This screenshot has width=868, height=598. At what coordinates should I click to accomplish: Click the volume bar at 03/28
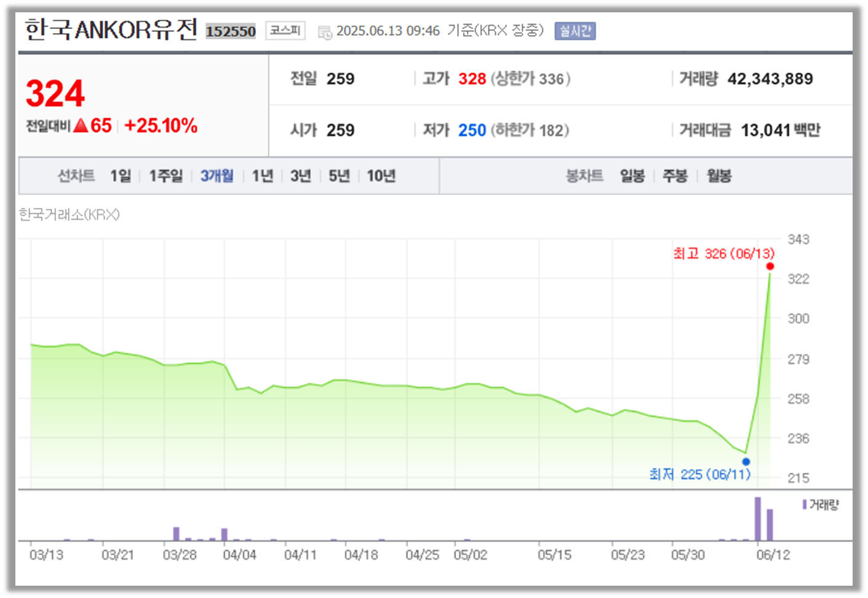[x=176, y=534]
